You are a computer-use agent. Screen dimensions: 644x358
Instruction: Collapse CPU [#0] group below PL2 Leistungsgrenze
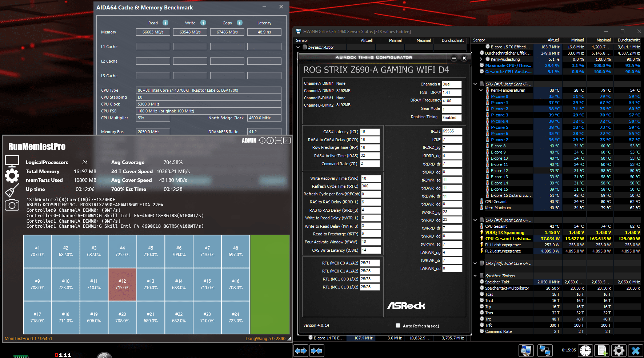click(x=475, y=263)
